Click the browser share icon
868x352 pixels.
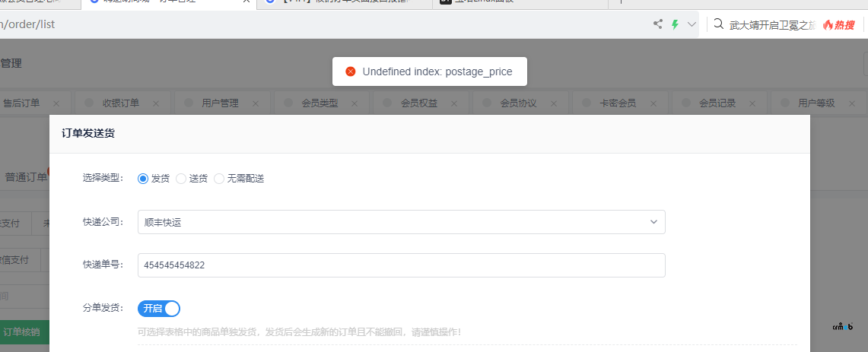pos(658,24)
